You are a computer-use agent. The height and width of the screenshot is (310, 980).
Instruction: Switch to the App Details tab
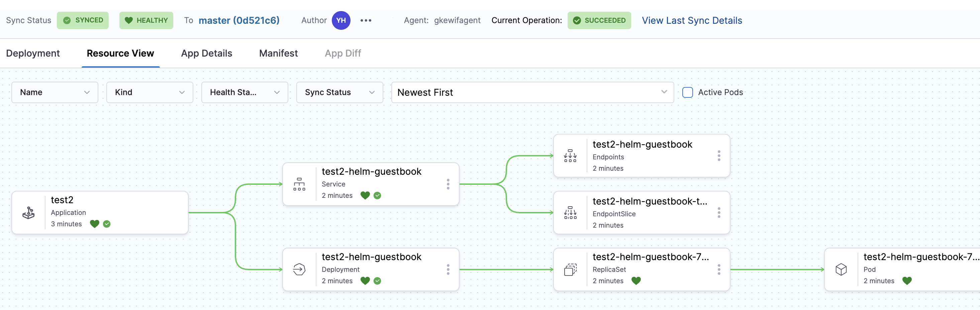207,53
